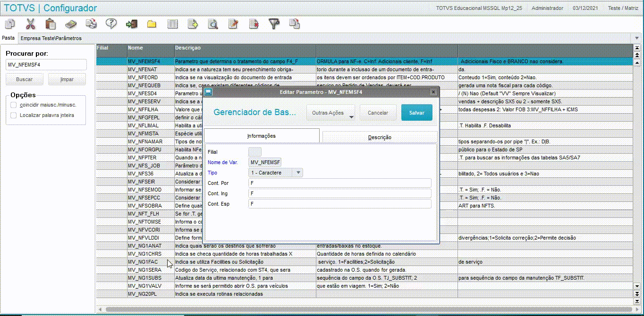Click the add new record icon
The height and width of the screenshot is (316, 644).
click(193, 24)
